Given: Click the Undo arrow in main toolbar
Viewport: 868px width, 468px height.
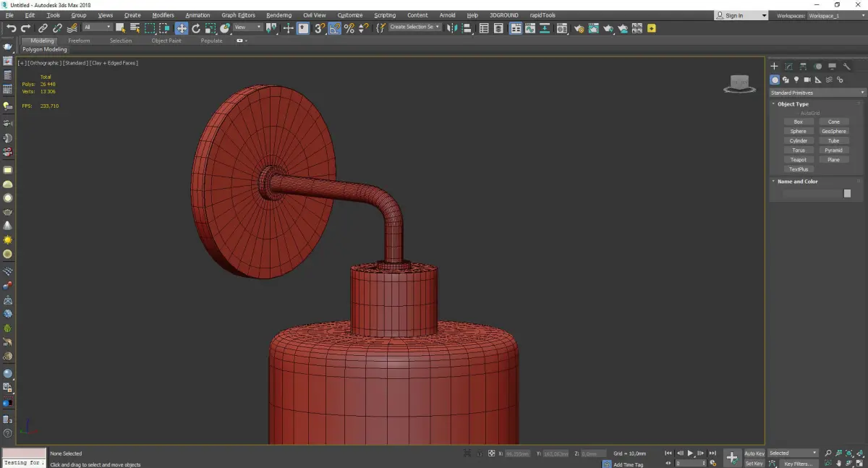Looking at the screenshot, I should click(11, 28).
